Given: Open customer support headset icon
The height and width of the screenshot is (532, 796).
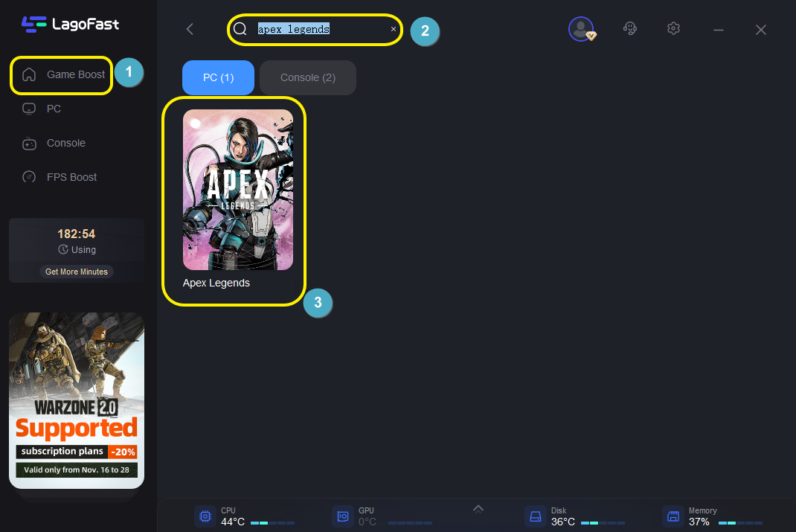Looking at the screenshot, I should pyautogui.click(x=630, y=28).
